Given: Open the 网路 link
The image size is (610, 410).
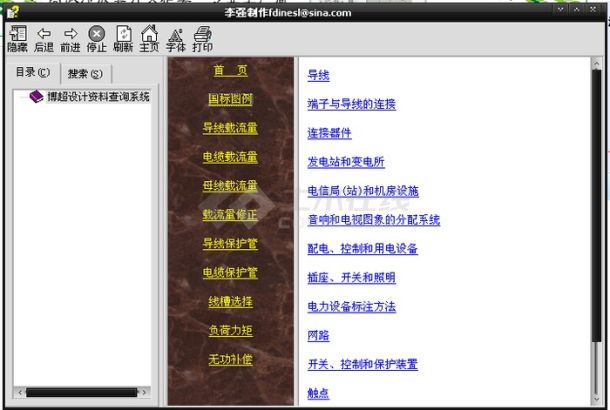Looking at the screenshot, I should [318, 335].
